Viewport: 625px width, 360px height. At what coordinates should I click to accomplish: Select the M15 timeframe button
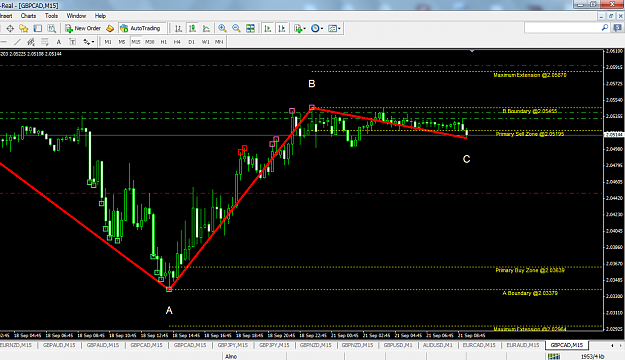coord(136,42)
